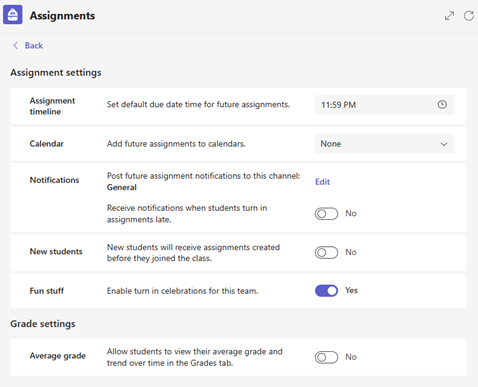Open the Calendar dropdown showing None
Screen dimensions: 478x387
point(384,144)
